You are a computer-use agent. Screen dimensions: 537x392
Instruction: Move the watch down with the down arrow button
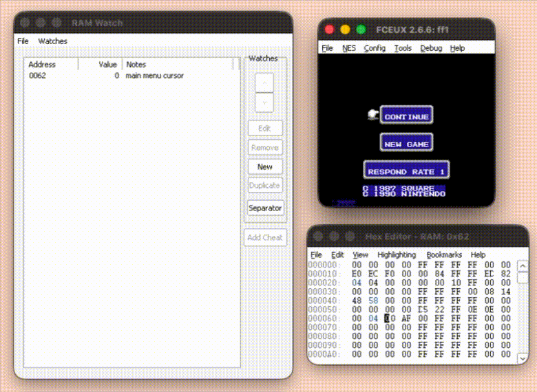click(264, 102)
